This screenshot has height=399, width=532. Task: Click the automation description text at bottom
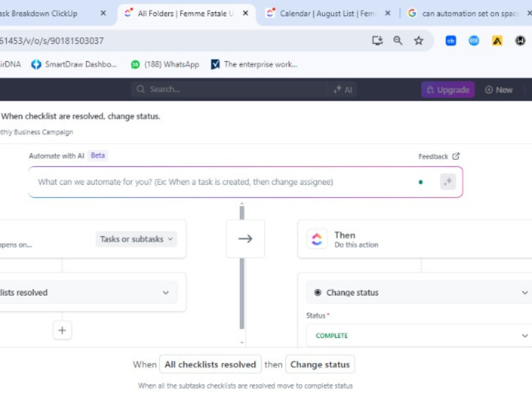coord(245,386)
